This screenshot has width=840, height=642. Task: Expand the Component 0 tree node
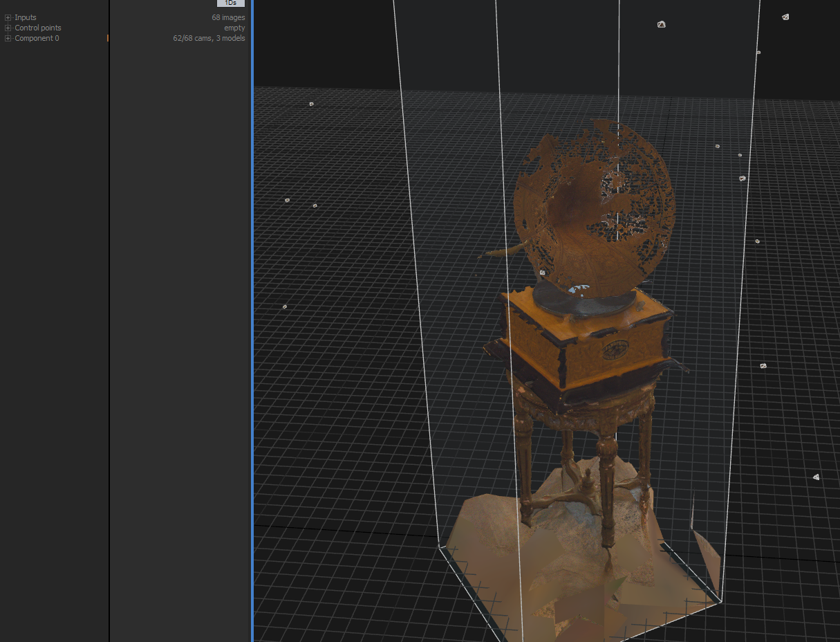[x=8, y=39]
